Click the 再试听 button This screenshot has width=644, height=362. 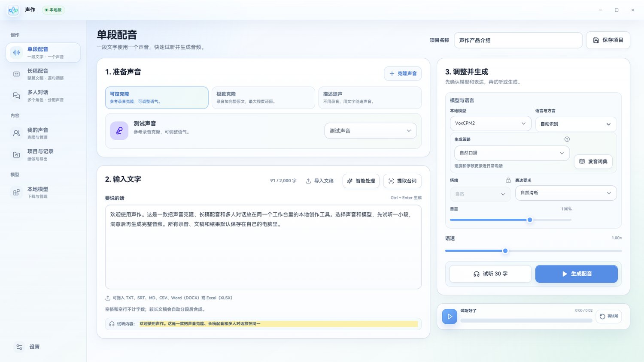(609, 317)
